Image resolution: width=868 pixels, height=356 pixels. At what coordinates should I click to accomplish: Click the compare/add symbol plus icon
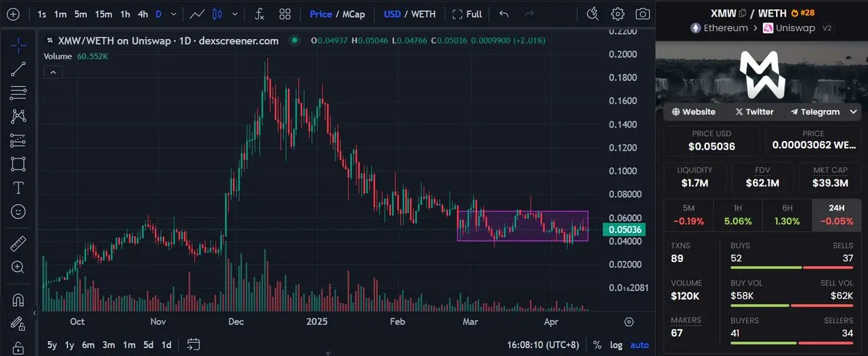point(12,14)
